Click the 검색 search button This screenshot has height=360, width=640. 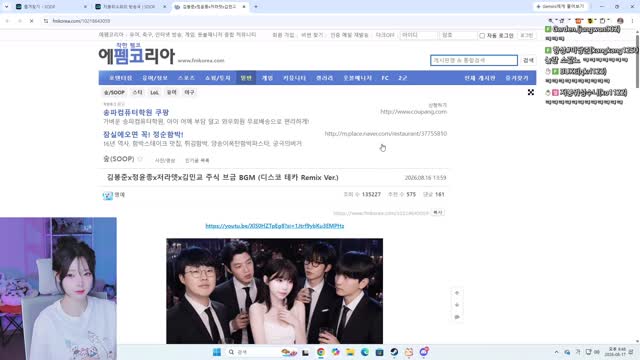[x=528, y=60]
